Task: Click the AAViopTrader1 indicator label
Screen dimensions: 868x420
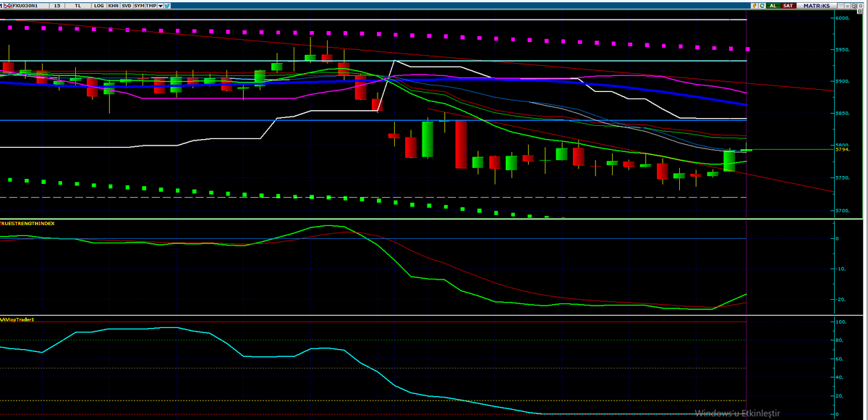Action: pos(17,319)
